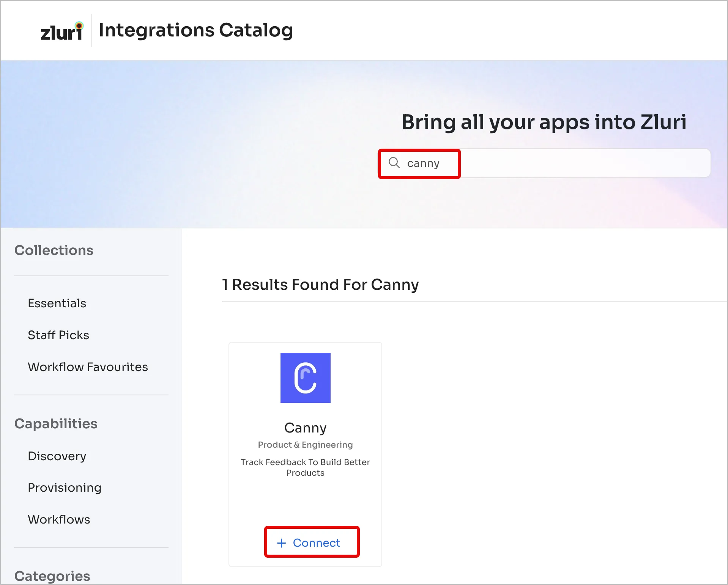Viewport: 728px width, 585px height.
Task: Click the plus icon beside Connect
Action: pyautogui.click(x=281, y=543)
